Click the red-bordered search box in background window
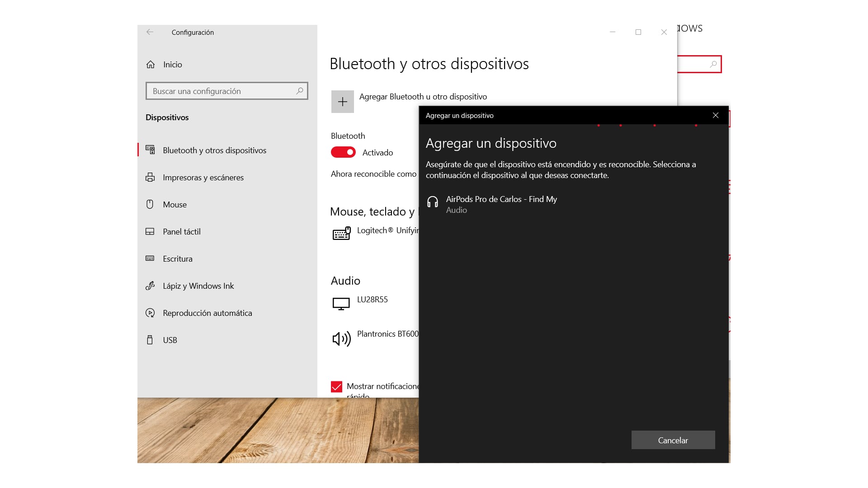This screenshot has width=868, height=488. pyautogui.click(x=699, y=64)
